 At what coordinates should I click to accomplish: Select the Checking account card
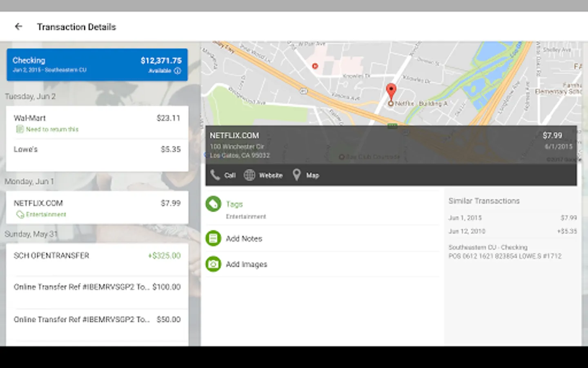97,65
